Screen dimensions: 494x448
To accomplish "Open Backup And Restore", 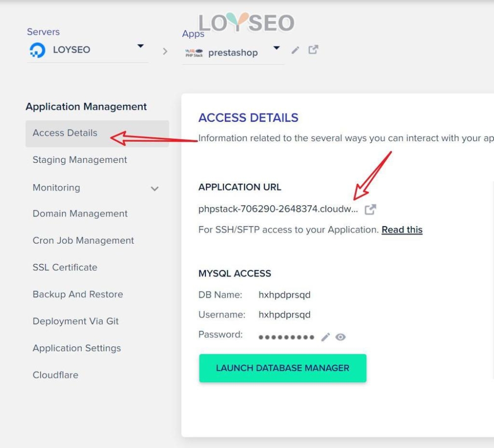I will (x=78, y=294).
